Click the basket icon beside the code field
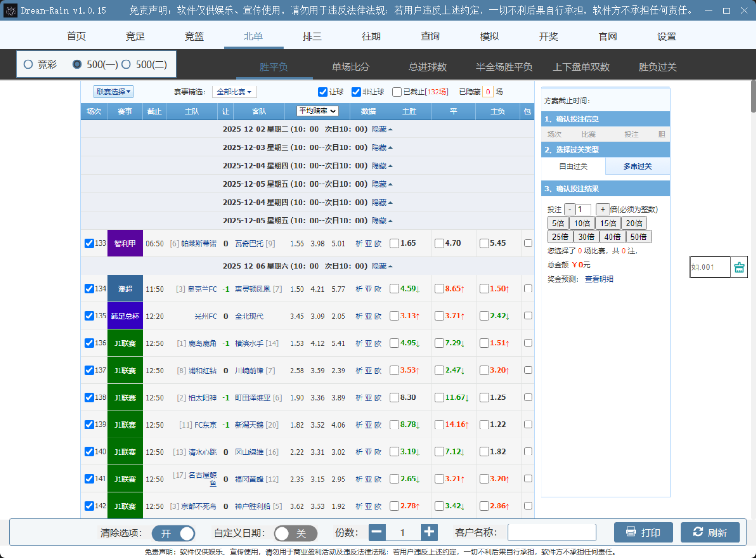Viewport: 756px width, 558px height. coord(739,267)
